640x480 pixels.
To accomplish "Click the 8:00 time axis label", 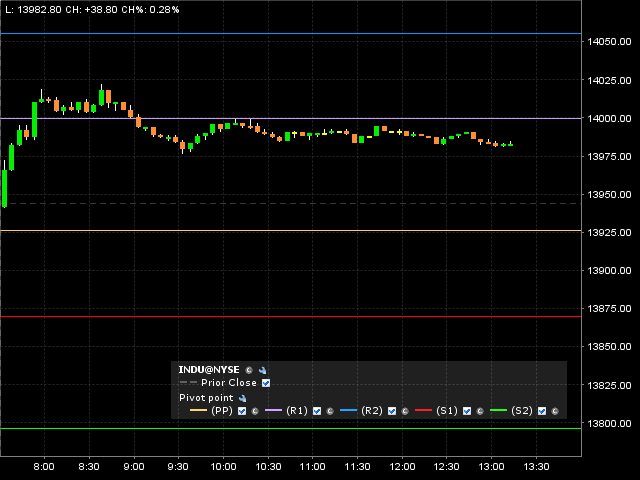I will pos(44,467).
